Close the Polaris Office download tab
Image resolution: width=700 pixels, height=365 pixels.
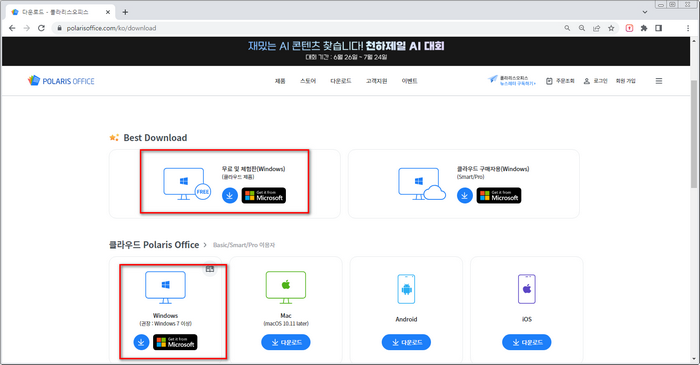108,12
